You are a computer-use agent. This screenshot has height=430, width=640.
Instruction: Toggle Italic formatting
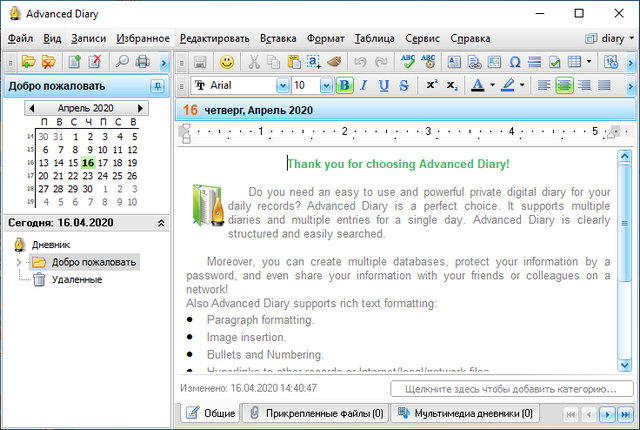[364, 86]
